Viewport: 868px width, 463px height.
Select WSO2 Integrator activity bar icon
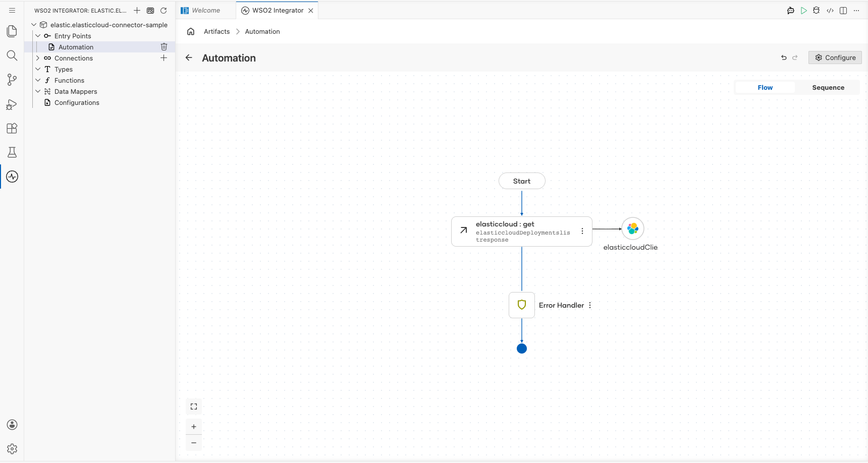tap(12, 177)
